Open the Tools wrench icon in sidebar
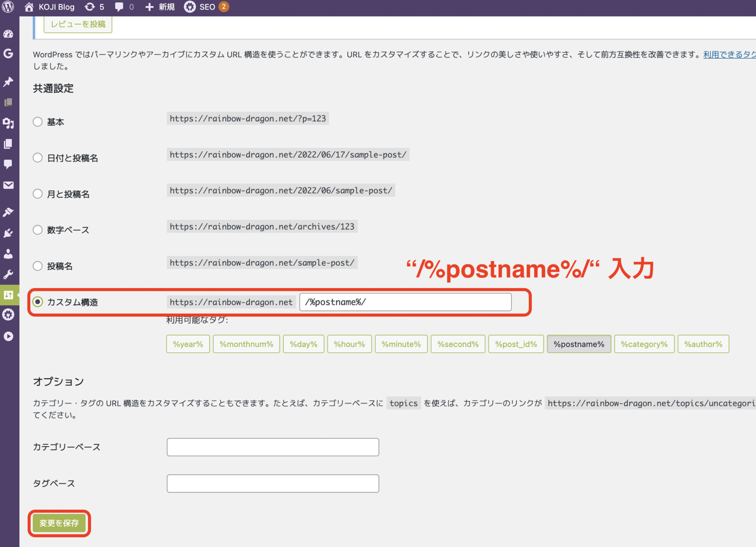 (x=8, y=274)
